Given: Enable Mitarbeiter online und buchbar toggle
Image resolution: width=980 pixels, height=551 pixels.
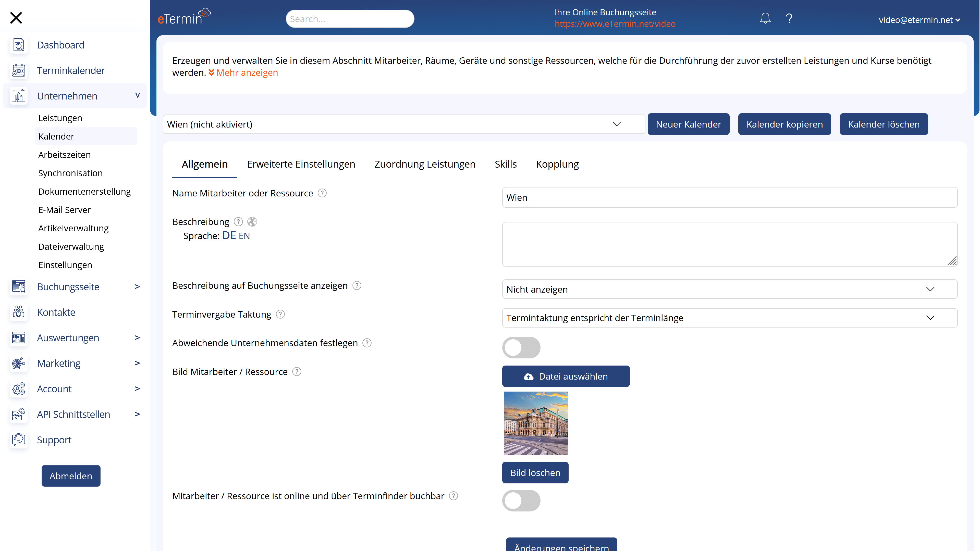Looking at the screenshot, I should pyautogui.click(x=522, y=500).
